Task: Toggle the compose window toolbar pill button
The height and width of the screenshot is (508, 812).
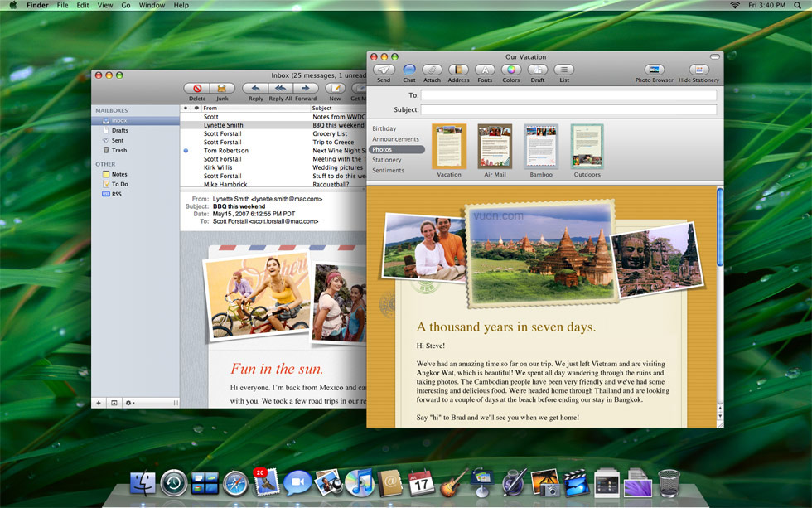Action: tap(714, 56)
